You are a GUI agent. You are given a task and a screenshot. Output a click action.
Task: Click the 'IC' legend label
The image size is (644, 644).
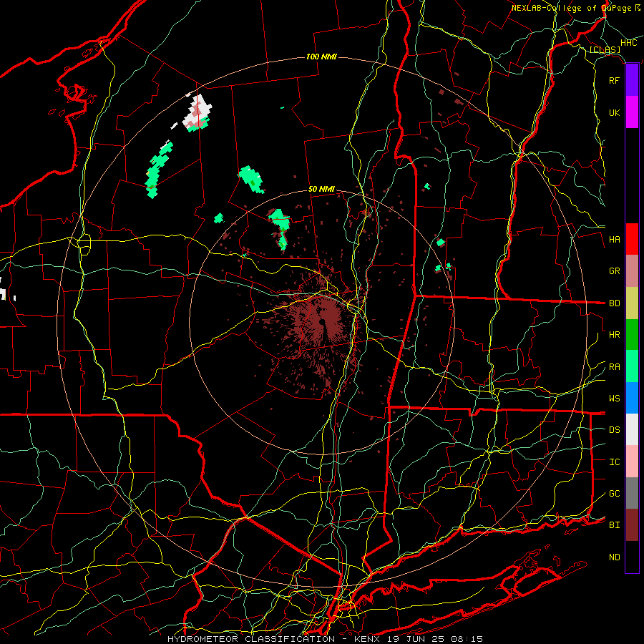(x=614, y=462)
